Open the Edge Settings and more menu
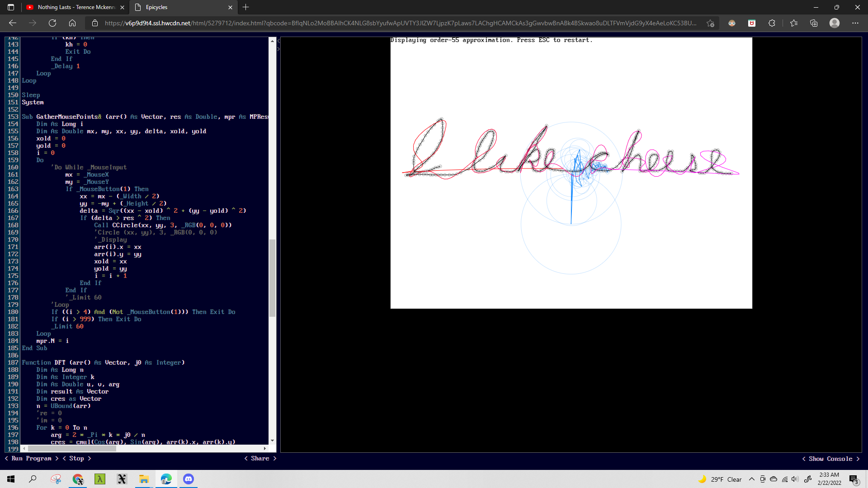 tap(855, 23)
